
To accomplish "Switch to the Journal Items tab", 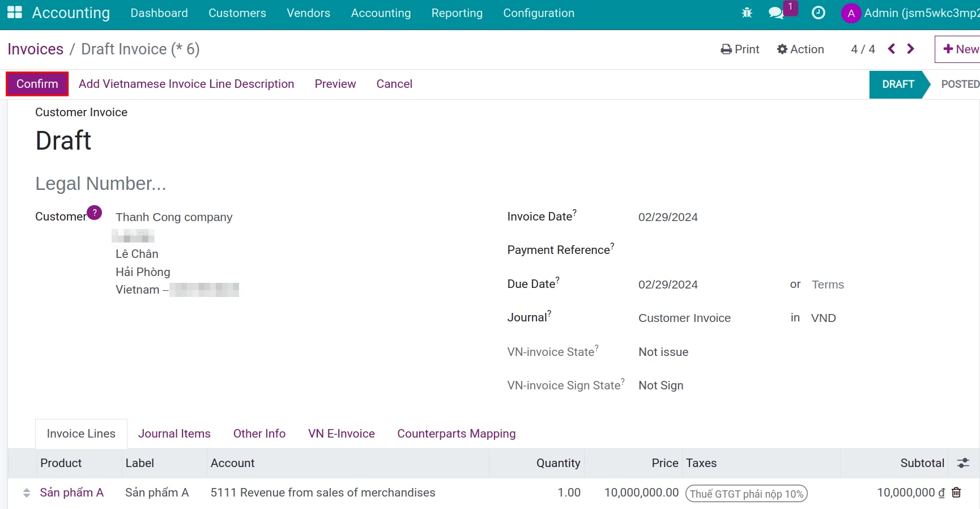I will coord(174,434).
